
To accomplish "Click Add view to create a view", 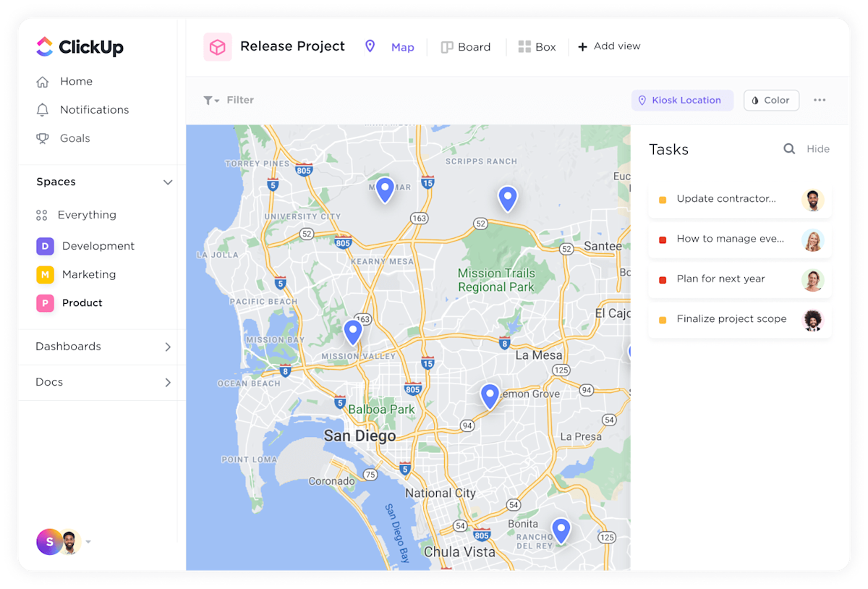I will 609,46.
